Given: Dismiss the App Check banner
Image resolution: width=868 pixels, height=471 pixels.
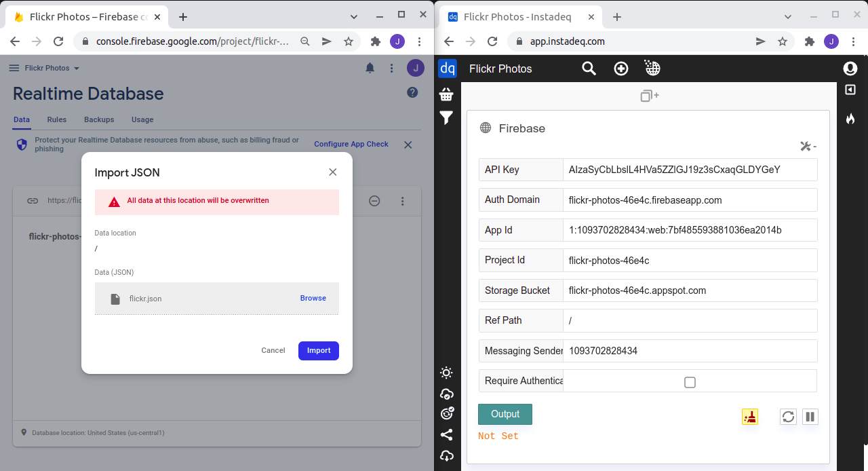Looking at the screenshot, I should [x=408, y=145].
